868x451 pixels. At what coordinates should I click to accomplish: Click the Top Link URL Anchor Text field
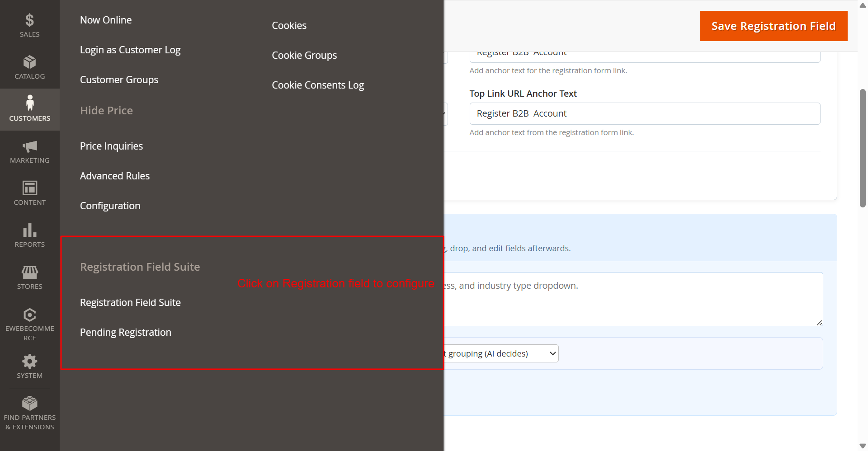click(644, 113)
